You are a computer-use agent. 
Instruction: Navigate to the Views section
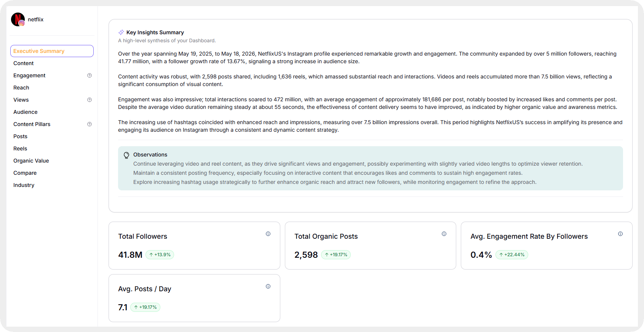[x=21, y=100]
